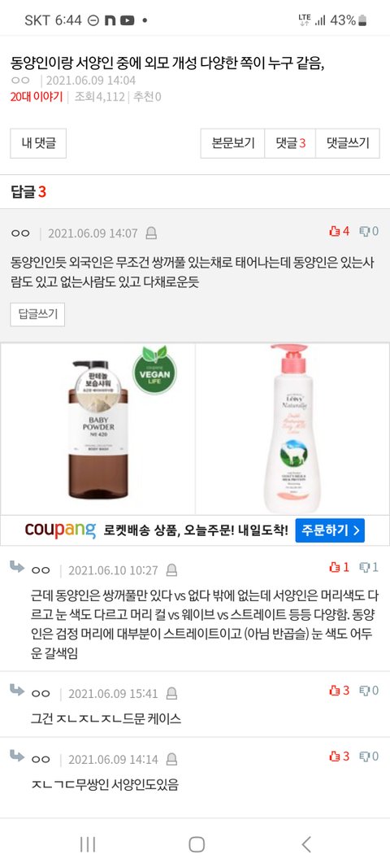
Task: Tap the report icon on the 14:14 reply
Action: coord(171,759)
